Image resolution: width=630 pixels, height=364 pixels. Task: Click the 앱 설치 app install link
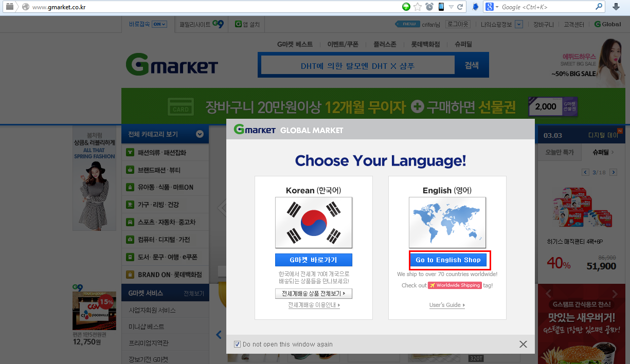247,24
